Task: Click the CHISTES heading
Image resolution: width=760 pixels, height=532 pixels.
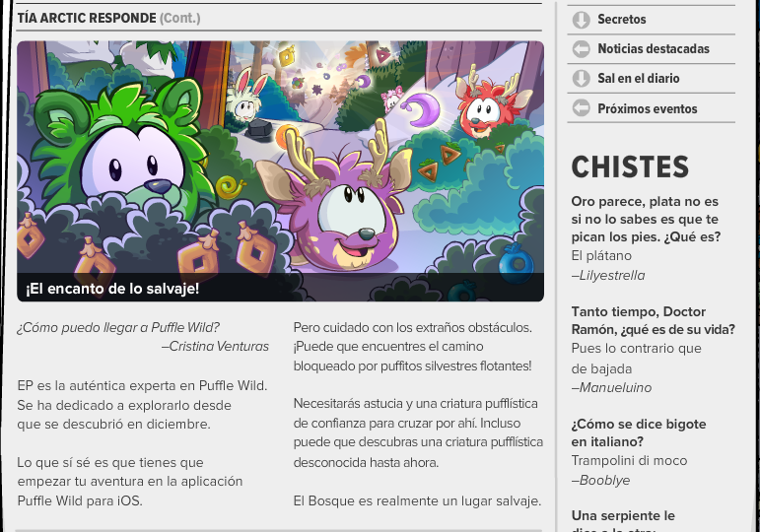Action: click(x=630, y=167)
